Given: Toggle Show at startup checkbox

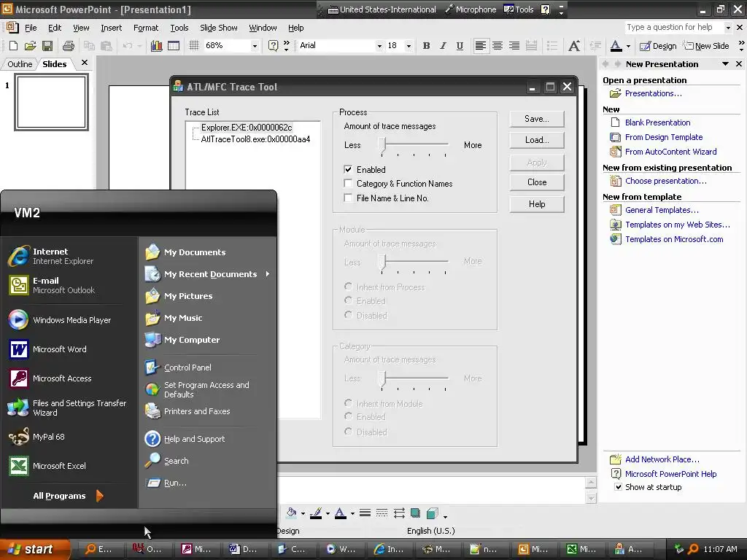Looking at the screenshot, I should point(618,486).
